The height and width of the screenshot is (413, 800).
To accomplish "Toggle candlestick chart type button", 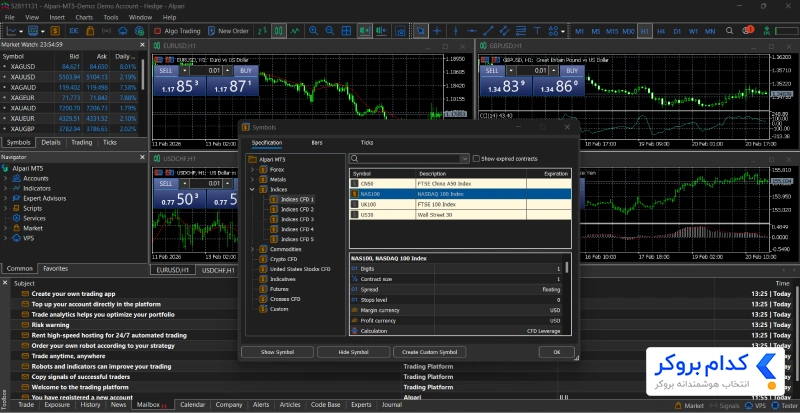I will click(279, 31).
